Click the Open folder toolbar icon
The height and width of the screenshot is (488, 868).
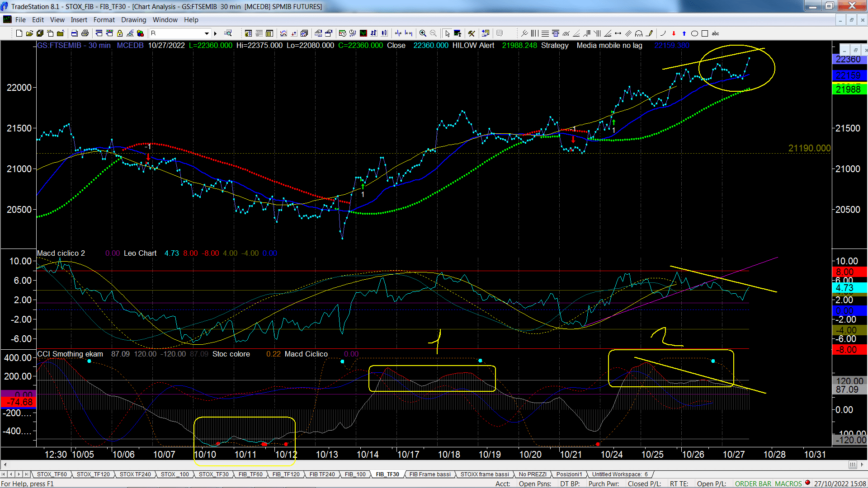(29, 33)
